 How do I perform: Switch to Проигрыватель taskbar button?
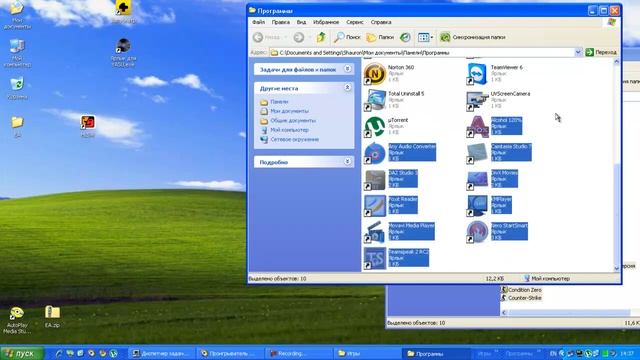(x=230, y=353)
